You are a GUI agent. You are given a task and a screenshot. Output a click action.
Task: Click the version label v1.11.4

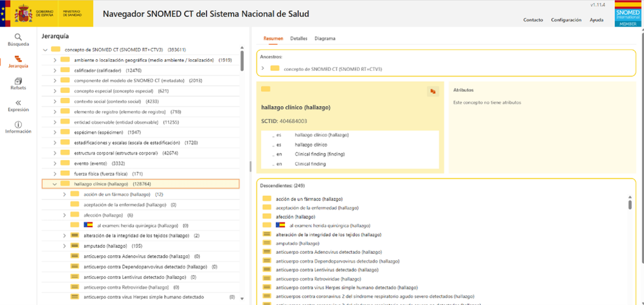click(x=598, y=5)
